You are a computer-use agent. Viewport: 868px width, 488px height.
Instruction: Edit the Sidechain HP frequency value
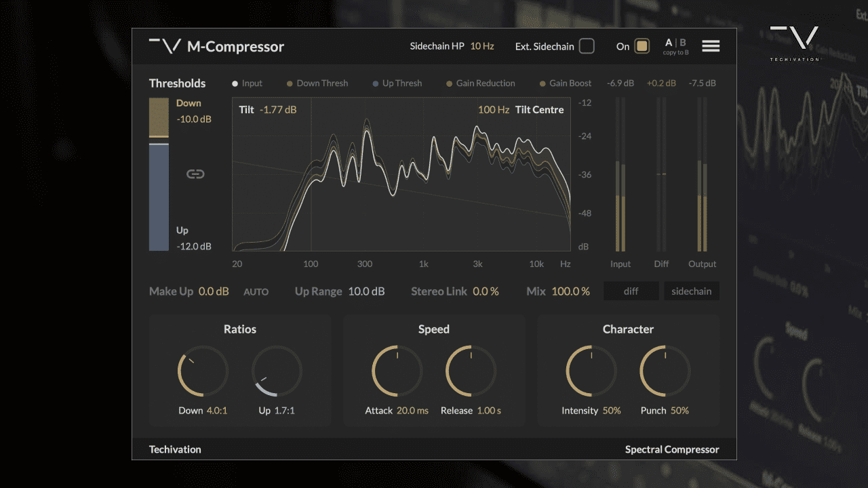tap(482, 46)
